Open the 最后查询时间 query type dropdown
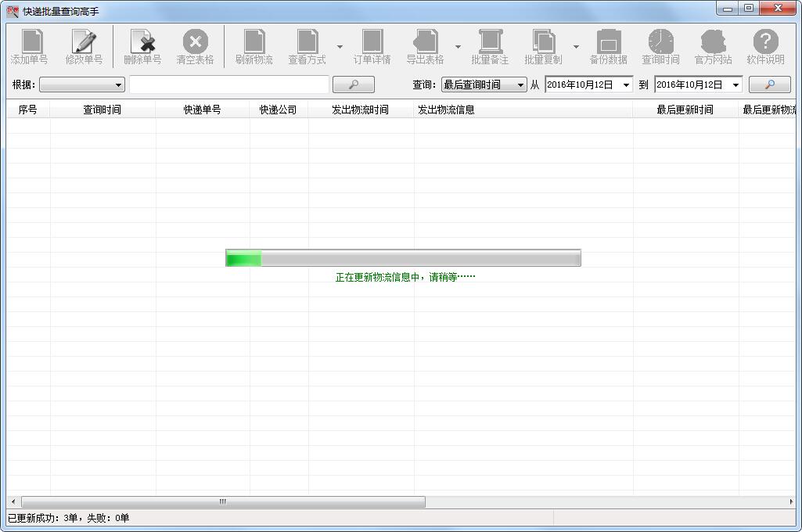The height and width of the screenshot is (532, 802). (x=484, y=85)
